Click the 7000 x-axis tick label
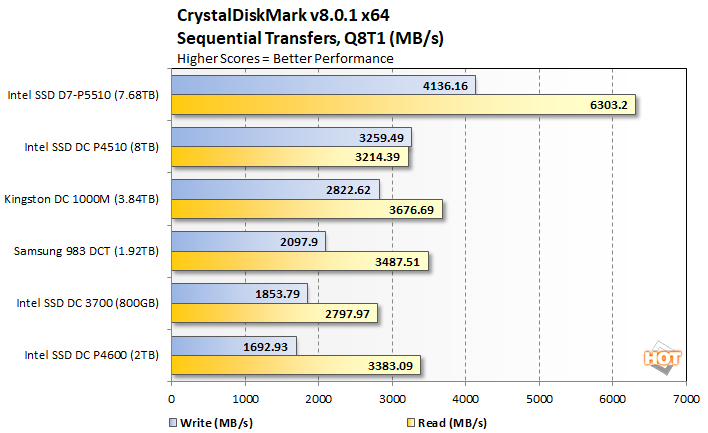Image resolution: width=708 pixels, height=433 pixels. [x=686, y=399]
